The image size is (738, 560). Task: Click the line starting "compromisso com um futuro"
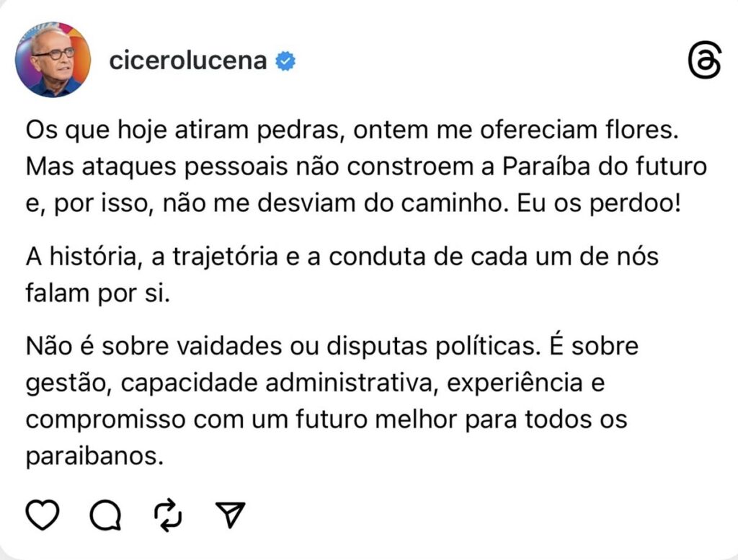pyautogui.click(x=327, y=419)
